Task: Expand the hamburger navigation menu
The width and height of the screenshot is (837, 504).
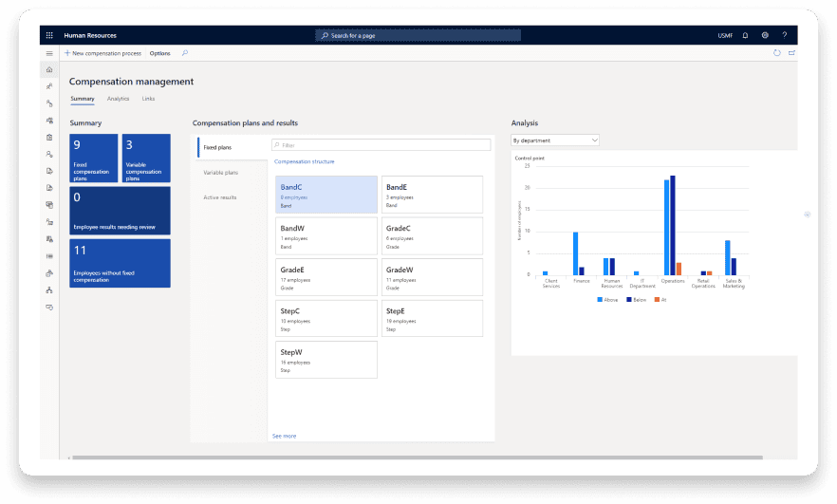Action: tap(49, 53)
